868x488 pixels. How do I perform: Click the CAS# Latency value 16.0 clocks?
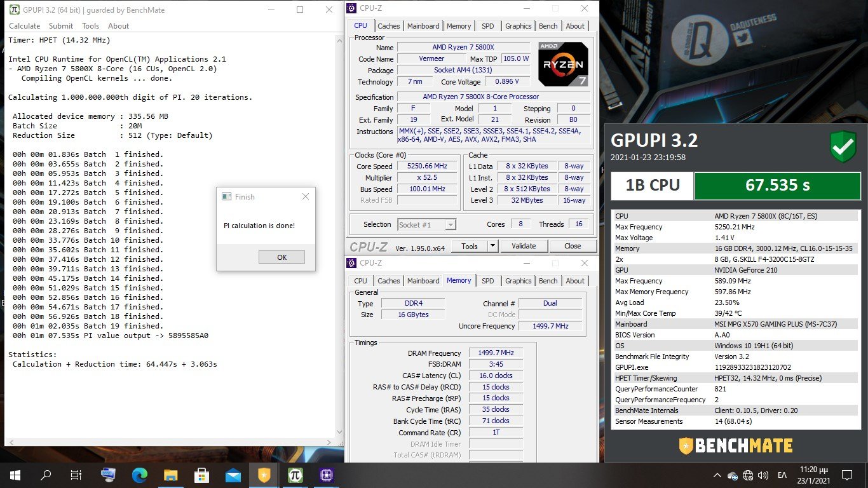[x=496, y=376]
